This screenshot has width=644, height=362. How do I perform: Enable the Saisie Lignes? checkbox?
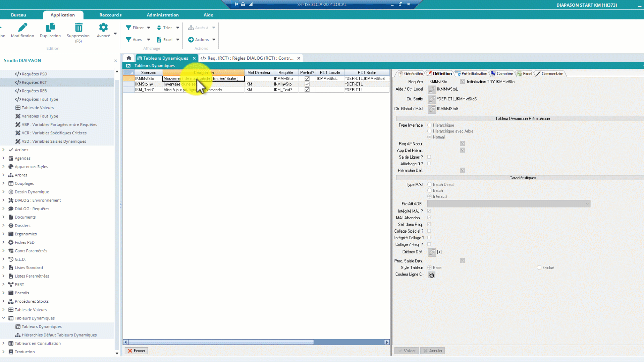(429, 157)
